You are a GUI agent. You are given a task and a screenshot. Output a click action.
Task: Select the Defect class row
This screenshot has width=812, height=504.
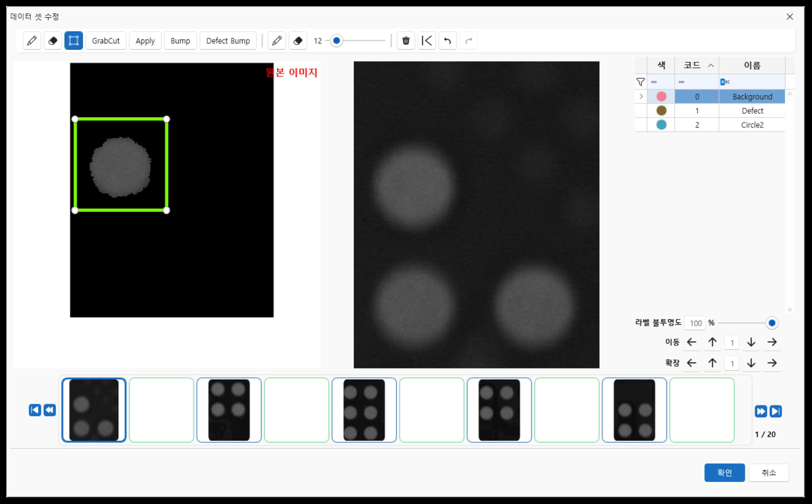click(752, 111)
